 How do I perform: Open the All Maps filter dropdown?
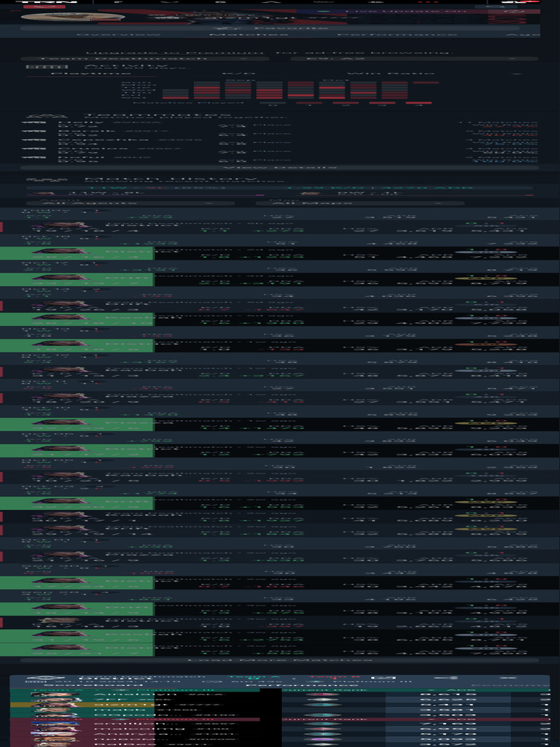click(x=359, y=204)
